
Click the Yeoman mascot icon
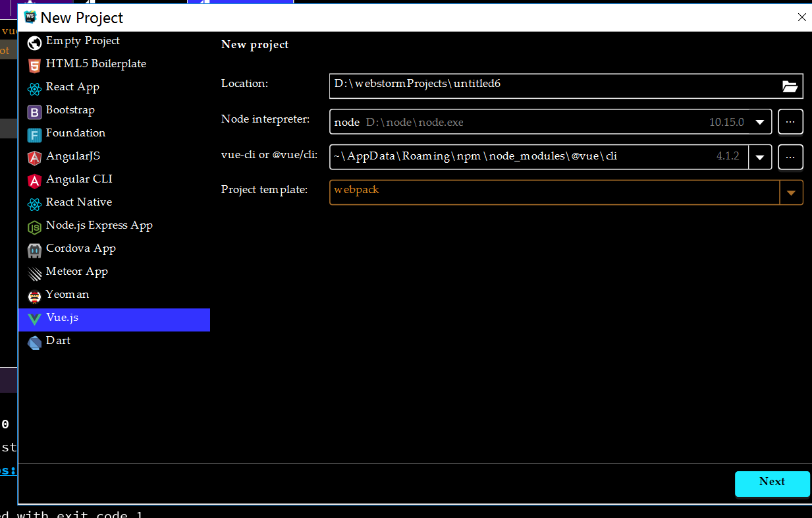(35, 297)
